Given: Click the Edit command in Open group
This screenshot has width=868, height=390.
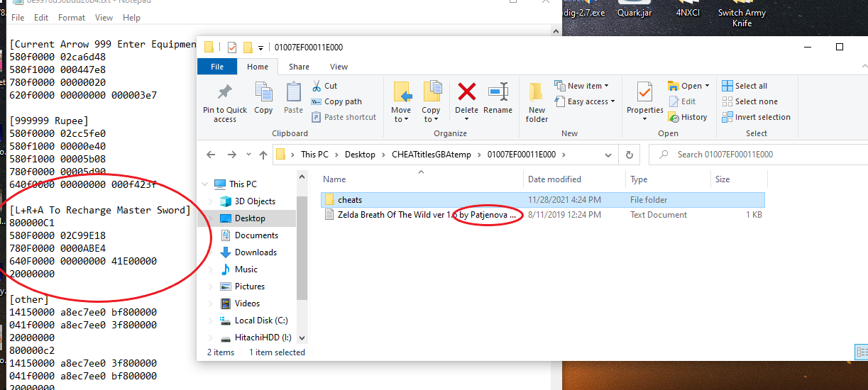Looking at the screenshot, I should tap(682, 101).
